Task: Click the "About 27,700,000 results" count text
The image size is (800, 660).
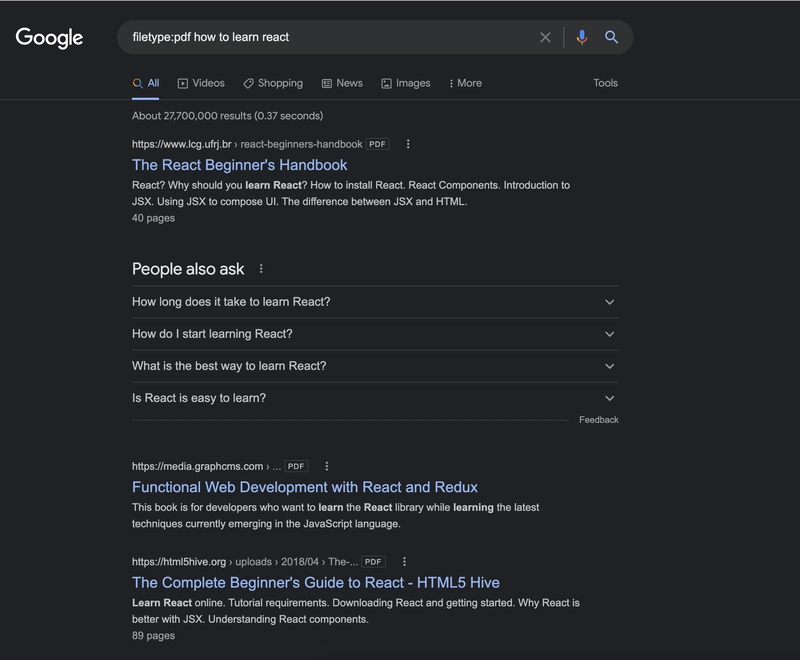Action: [228, 116]
